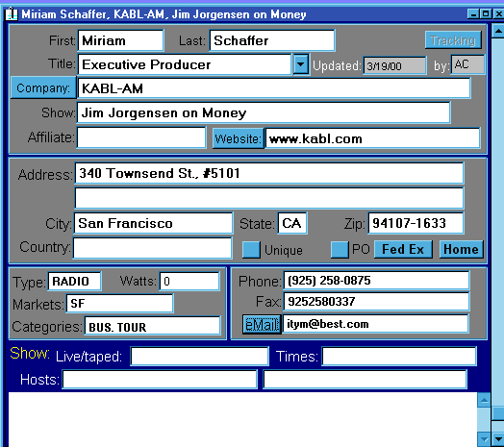Click the eMail button

[262, 324]
